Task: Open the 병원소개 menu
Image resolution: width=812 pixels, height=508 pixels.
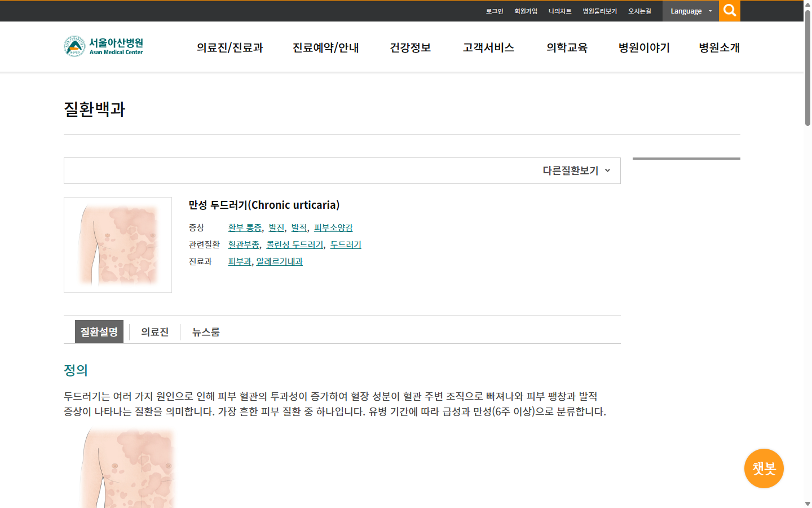Action: click(719, 48)
